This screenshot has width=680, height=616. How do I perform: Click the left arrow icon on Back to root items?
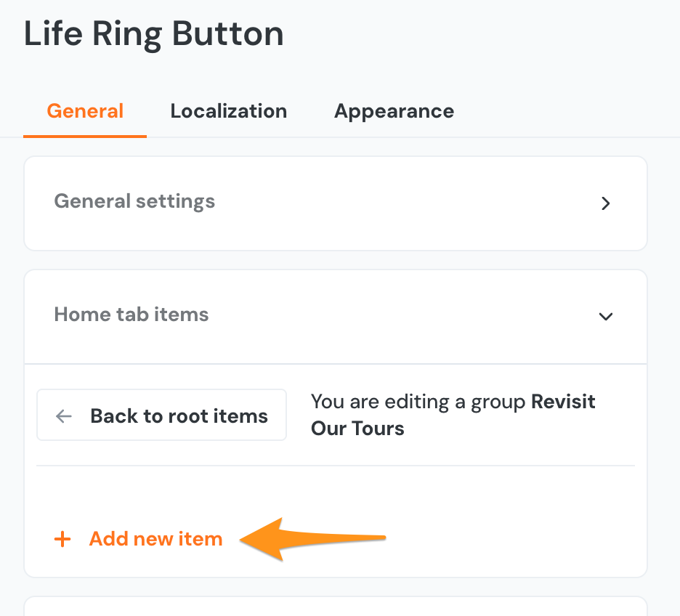(x=63, y=415)
